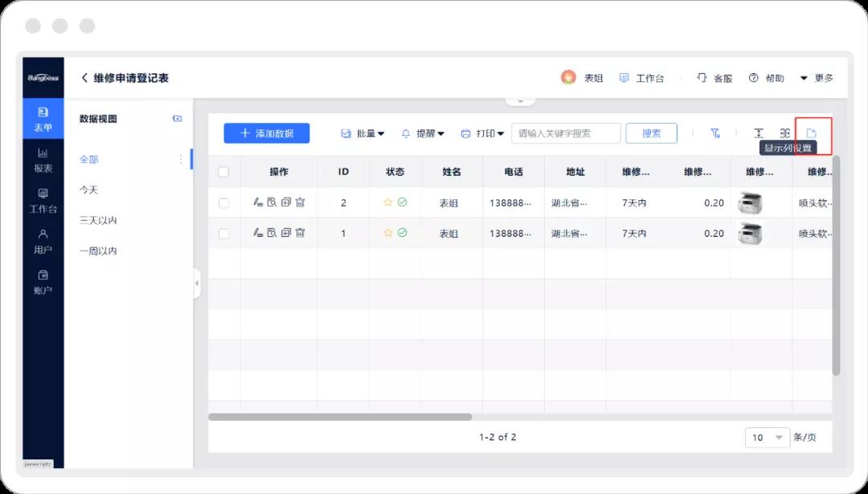The image size is (868, 494).
Task: Expand the 批量 dropdown
Action: pos(363,133)
